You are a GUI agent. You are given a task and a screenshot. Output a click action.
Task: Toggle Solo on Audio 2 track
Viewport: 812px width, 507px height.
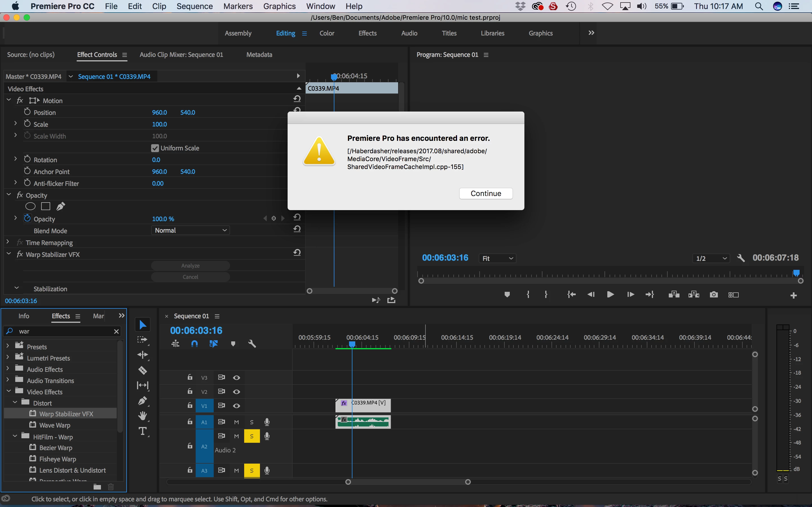pos(252,436)
